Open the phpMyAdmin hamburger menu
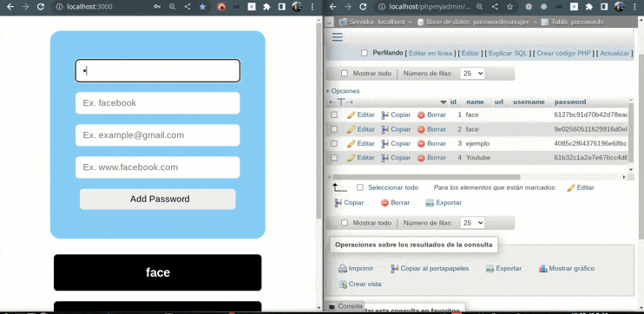The width and height of the screenshot is (644, 314). 338,37
